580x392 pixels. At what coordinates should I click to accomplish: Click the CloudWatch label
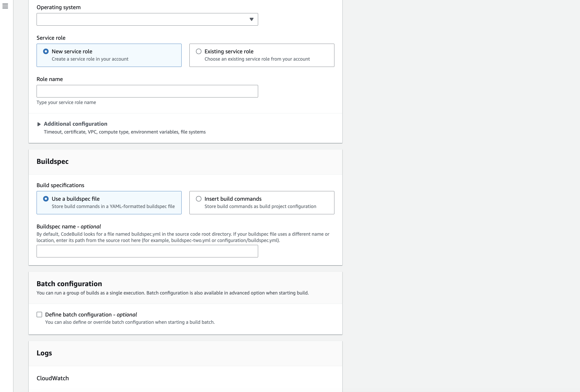(53, 378)
